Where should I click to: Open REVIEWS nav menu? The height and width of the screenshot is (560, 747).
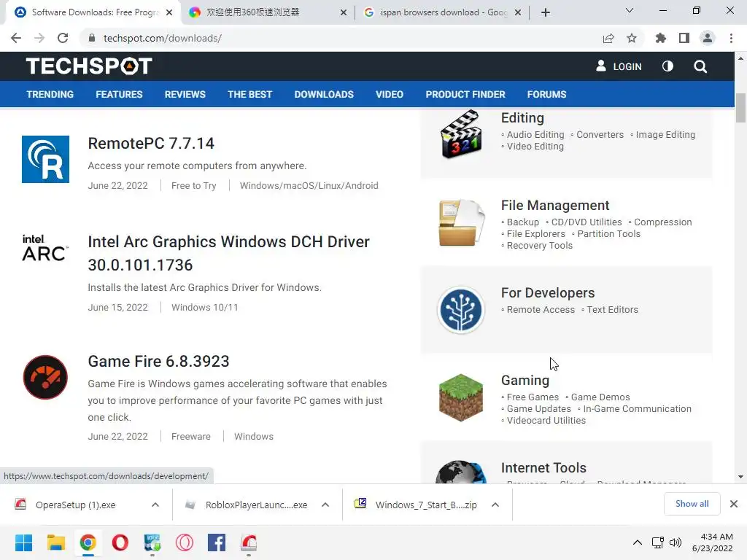(x=185, y=94)
